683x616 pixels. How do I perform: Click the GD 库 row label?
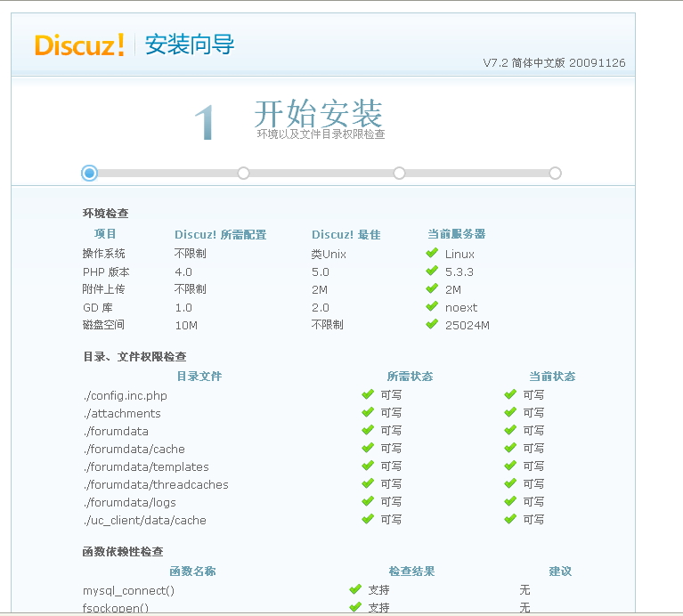pos(98,307)
